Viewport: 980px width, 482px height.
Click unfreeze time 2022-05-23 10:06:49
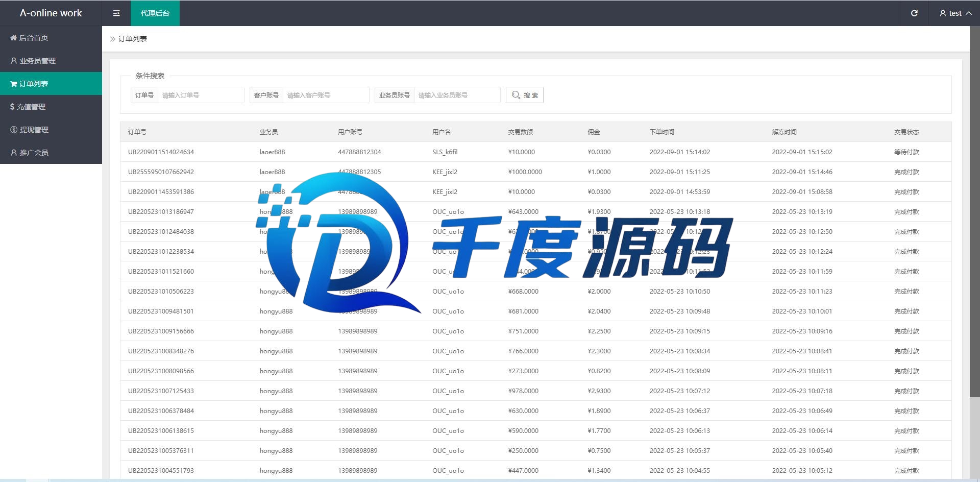click(x=802, y=411)
